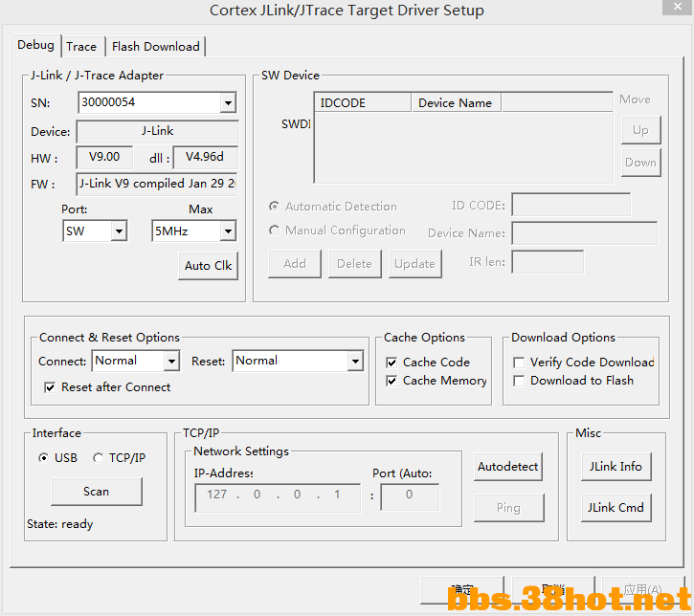Click the Port (Auto) input field
This screenshot has height=616, width=694.
(x=410, y=496)
